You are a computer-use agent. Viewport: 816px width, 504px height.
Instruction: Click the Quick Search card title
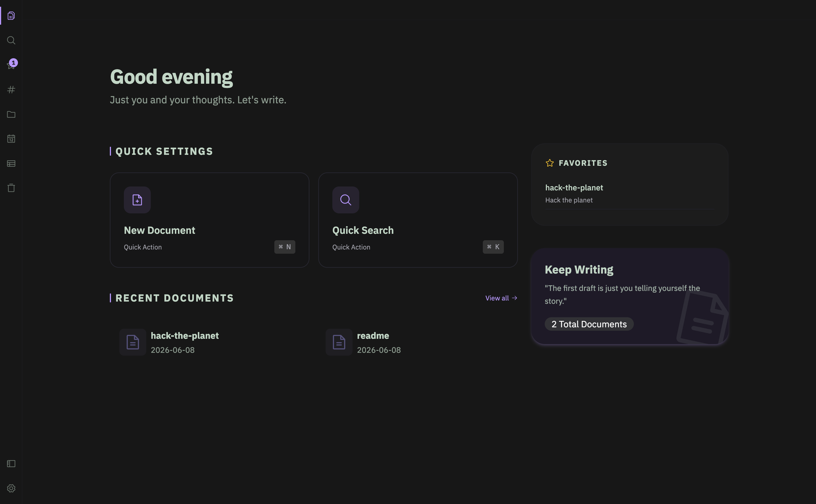point(363,230)
